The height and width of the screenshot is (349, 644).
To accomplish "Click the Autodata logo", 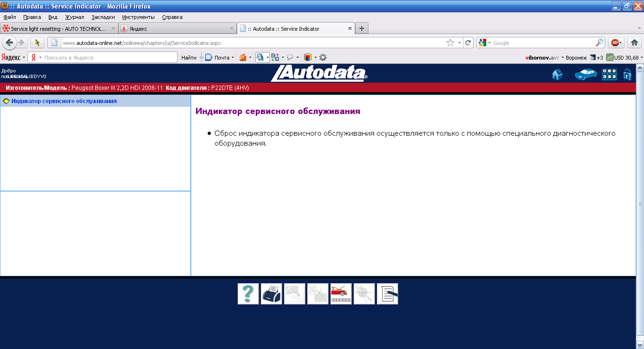I will [x=319, y=73].
